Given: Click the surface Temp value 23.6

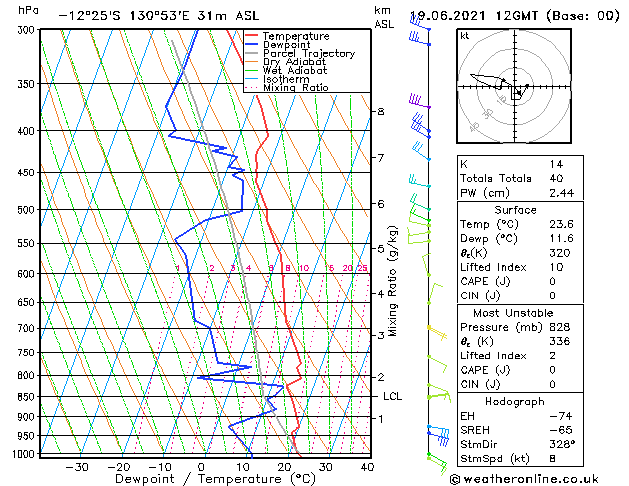Looking at the screenshot, I should point(562,224).
